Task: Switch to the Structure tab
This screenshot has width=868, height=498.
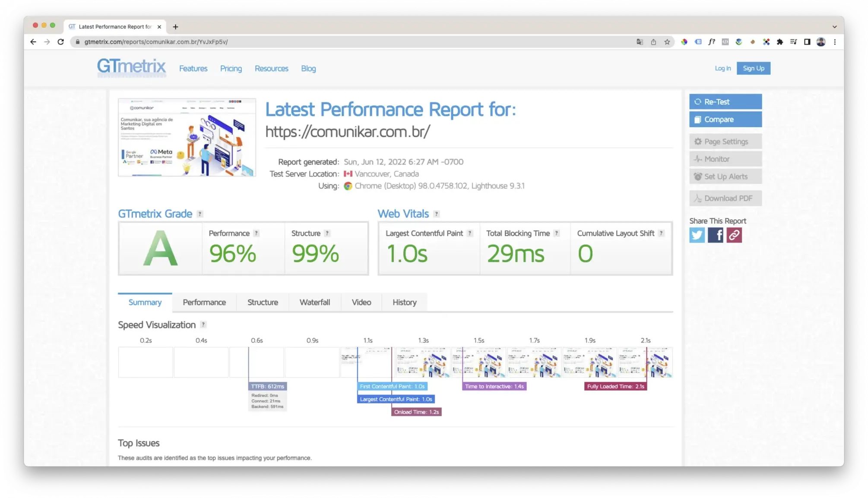Action: click(263, 303)
